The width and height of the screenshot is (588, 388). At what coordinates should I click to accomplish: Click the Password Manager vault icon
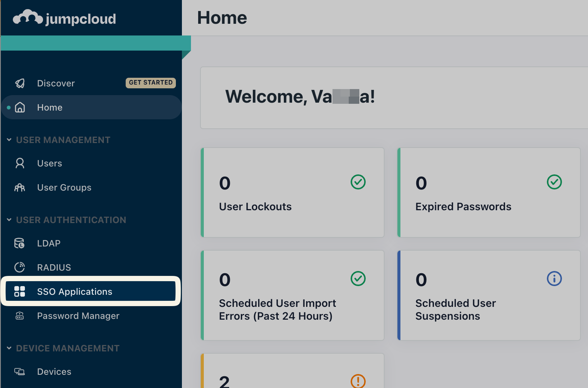[x=20, y=316]
